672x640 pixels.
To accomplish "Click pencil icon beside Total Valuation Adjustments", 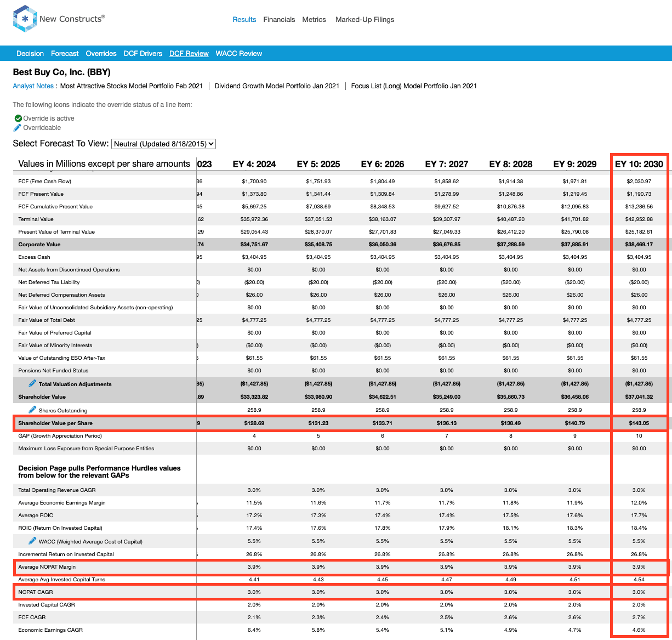I will point(32,383).
